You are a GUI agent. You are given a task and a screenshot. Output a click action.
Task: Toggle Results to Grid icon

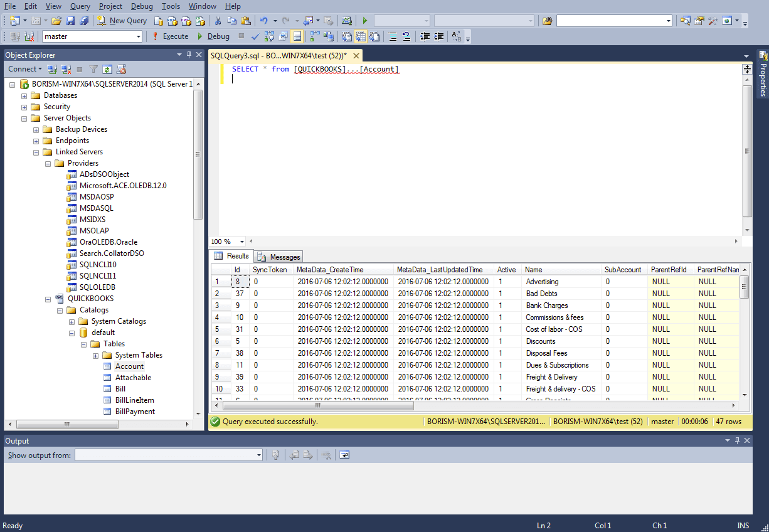361,36
